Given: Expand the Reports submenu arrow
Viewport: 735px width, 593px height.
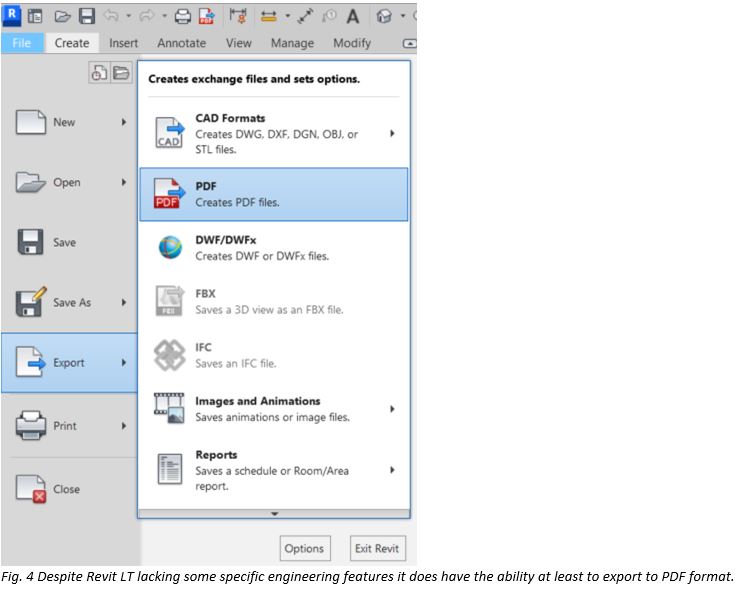Looking at the screenshot, I should [392, 470].
